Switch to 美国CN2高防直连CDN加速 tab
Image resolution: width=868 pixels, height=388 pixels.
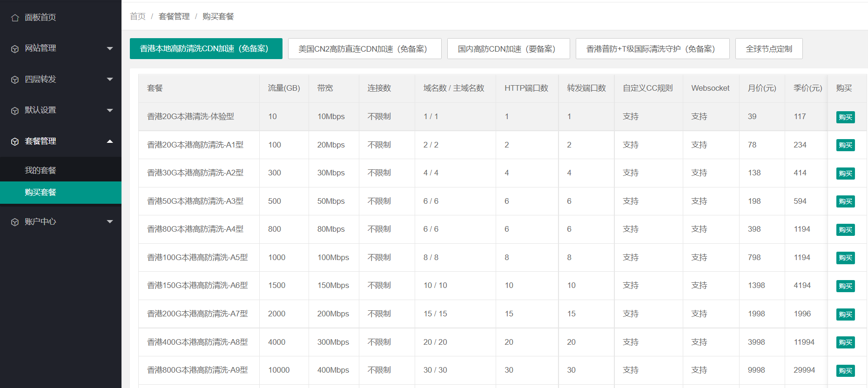[365, 48]
